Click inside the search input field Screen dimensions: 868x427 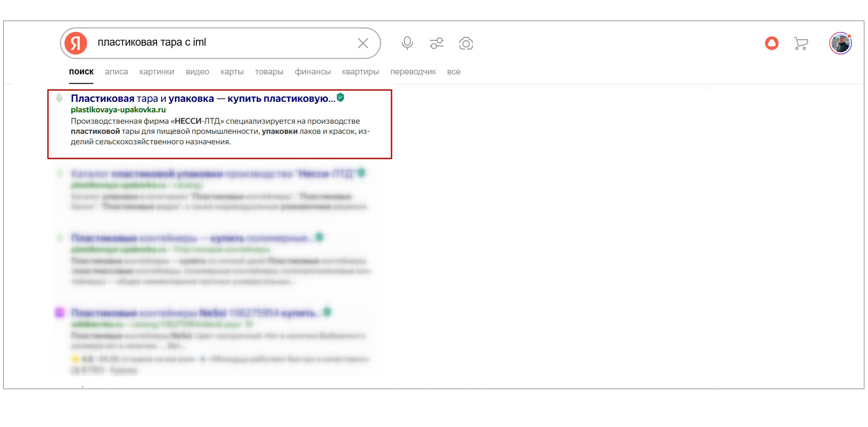pos(219,42)
